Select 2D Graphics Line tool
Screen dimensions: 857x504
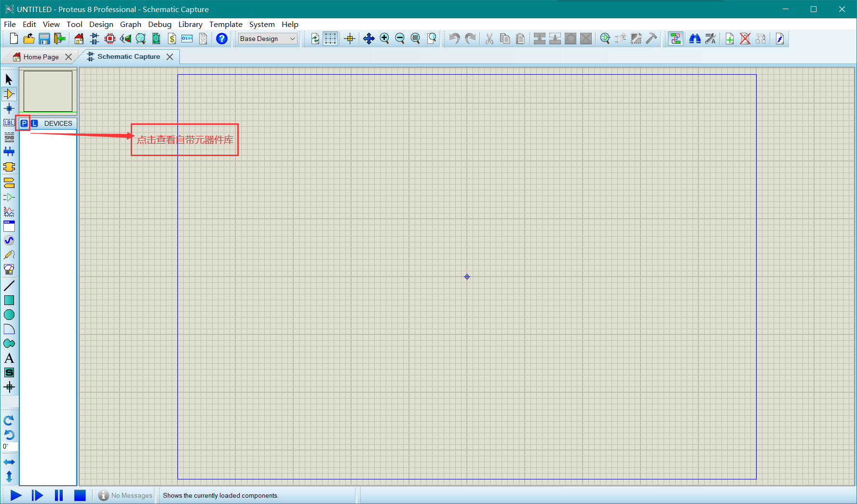9,286
